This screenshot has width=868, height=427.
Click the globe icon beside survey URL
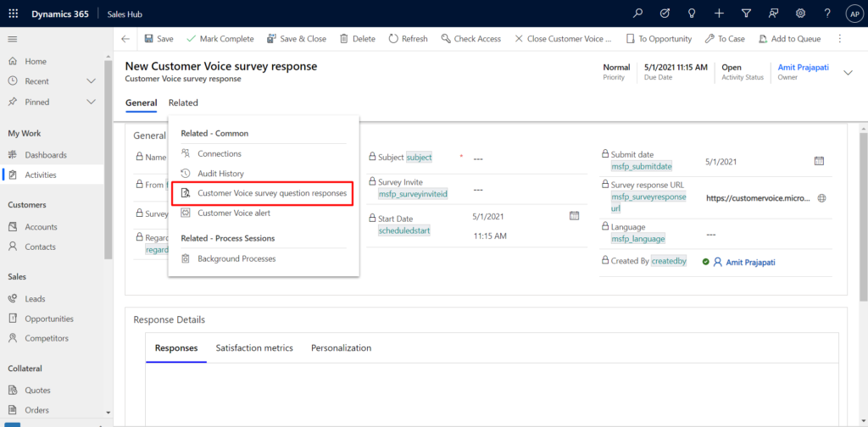[x=821, y=198]
